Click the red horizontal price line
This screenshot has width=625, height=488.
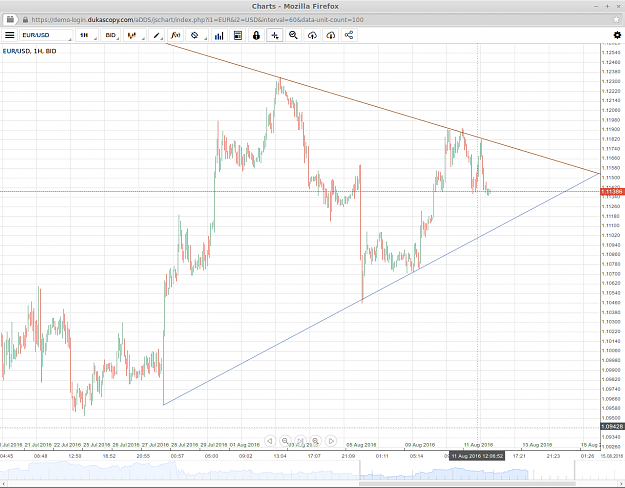tap(300, 192)
